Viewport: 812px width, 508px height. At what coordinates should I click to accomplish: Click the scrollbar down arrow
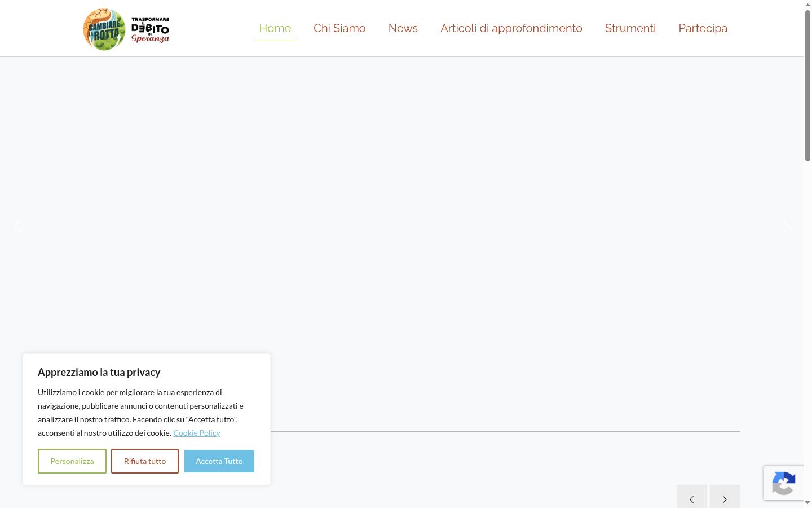(807, 503)
